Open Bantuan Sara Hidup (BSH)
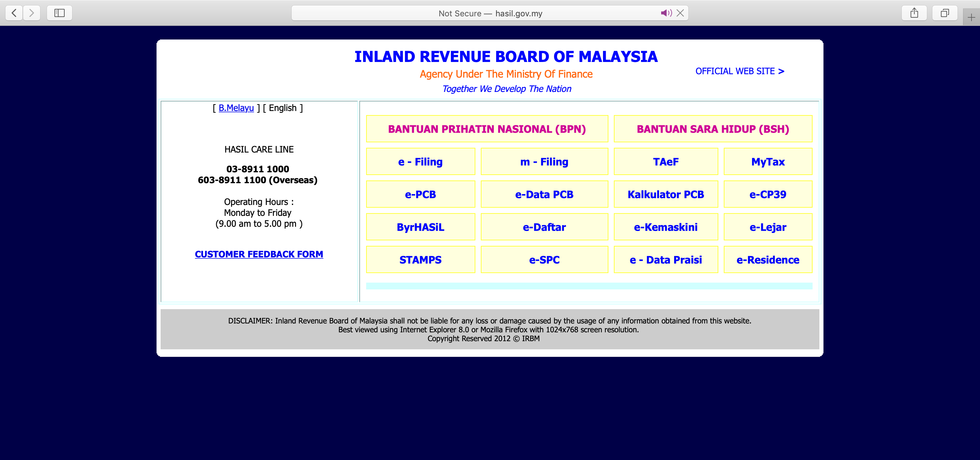The height and width of the screenshot is (460, 980). coord(713,129)
